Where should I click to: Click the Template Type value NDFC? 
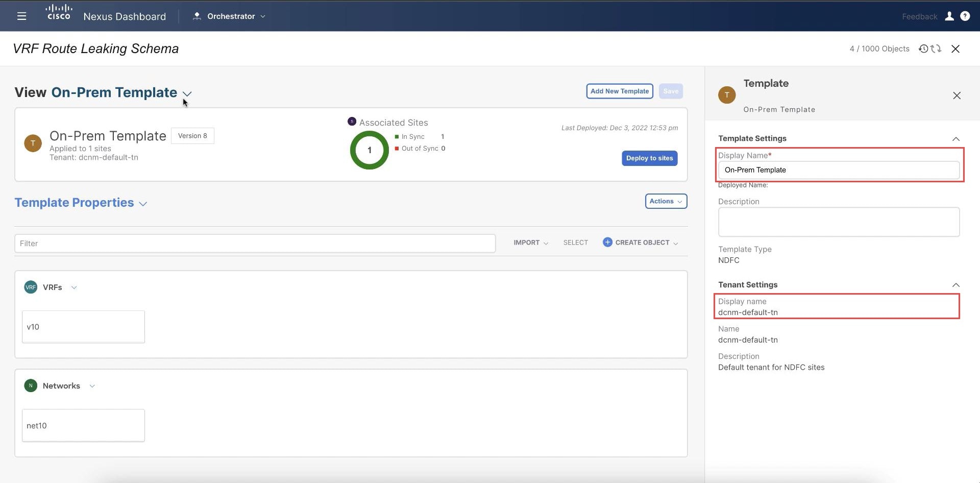click(728, 260)
